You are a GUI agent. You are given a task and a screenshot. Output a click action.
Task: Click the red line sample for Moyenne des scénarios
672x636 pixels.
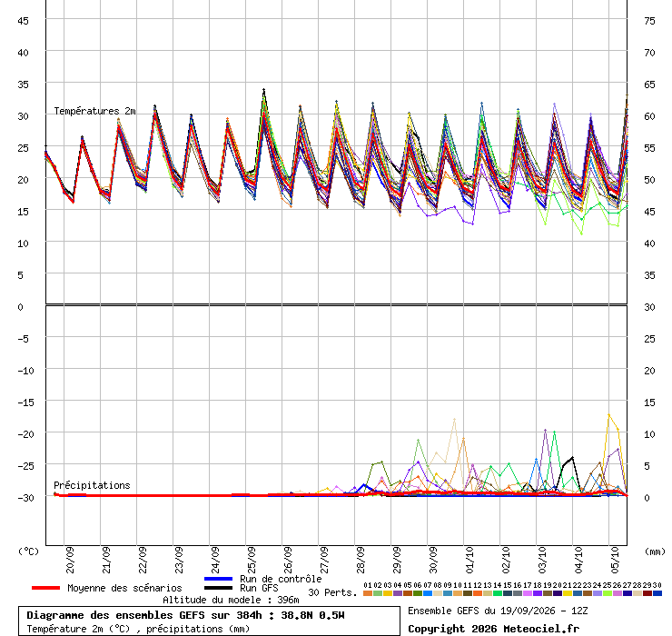(x=45, y=588)
